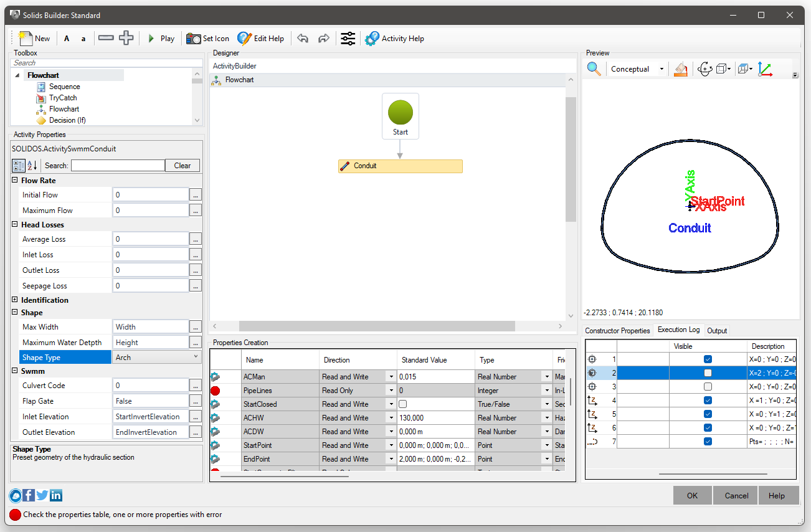Select Decision (If) in the Toolbox

coord(67,120)
